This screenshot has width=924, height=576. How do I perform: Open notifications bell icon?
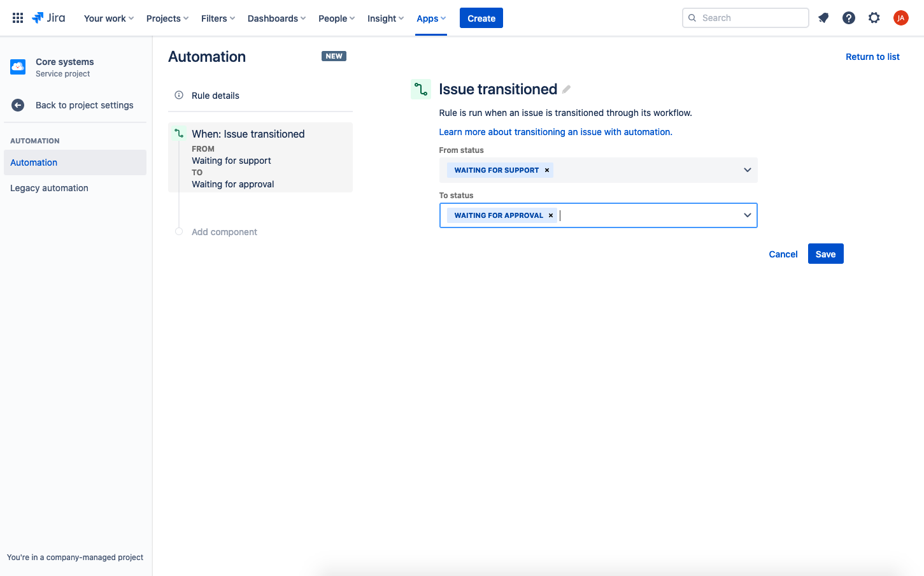tap(823, 18)
